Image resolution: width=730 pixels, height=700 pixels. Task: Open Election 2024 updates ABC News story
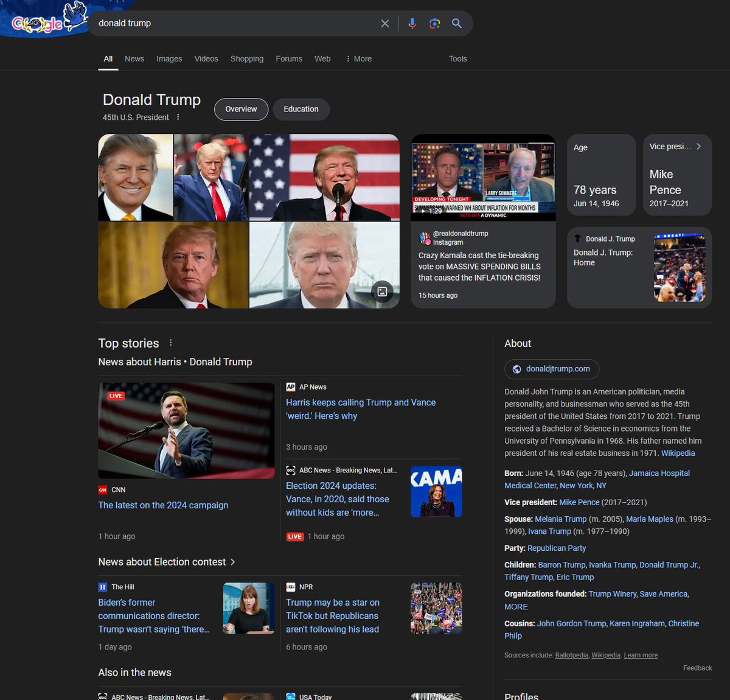[x=338, y=499]
